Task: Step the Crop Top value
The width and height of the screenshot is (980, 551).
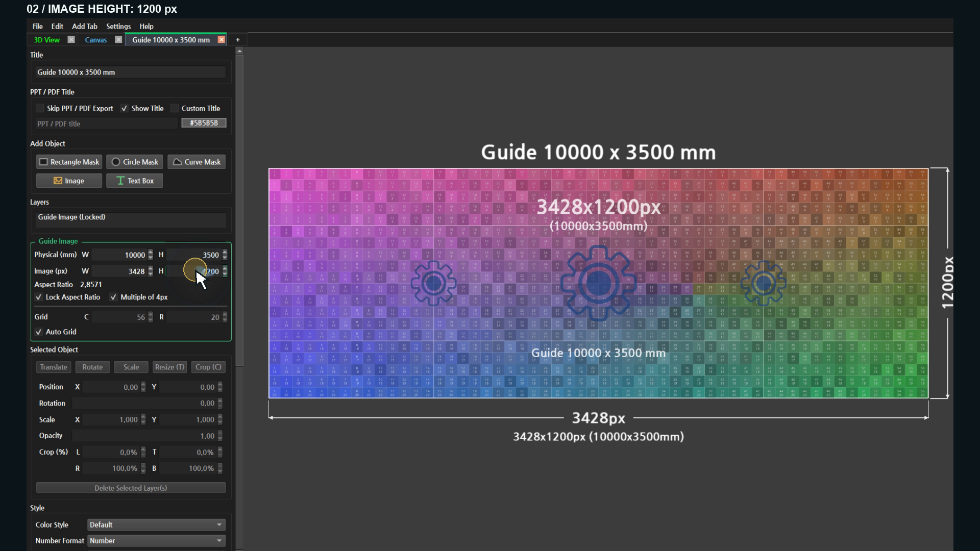Action: pos(220,452)
